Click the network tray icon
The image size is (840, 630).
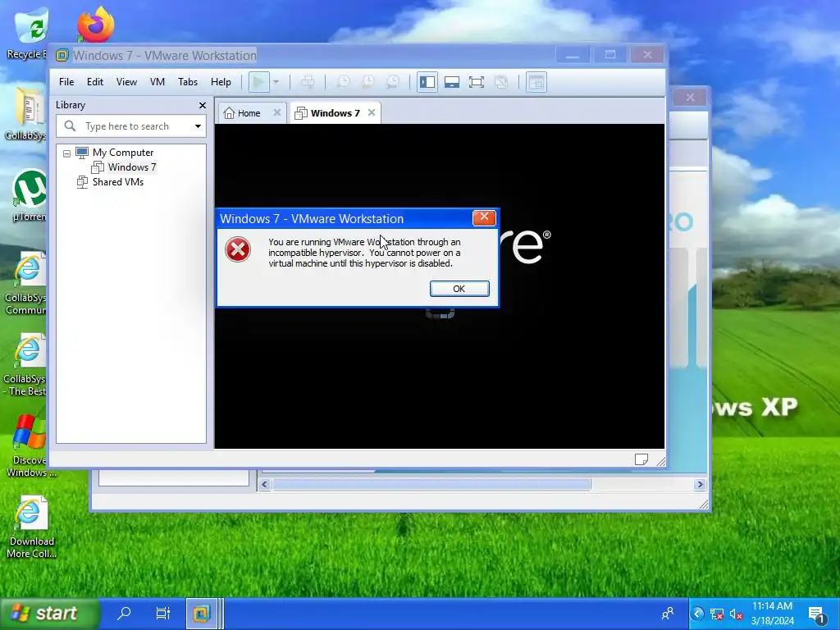(x=716, y=614)
